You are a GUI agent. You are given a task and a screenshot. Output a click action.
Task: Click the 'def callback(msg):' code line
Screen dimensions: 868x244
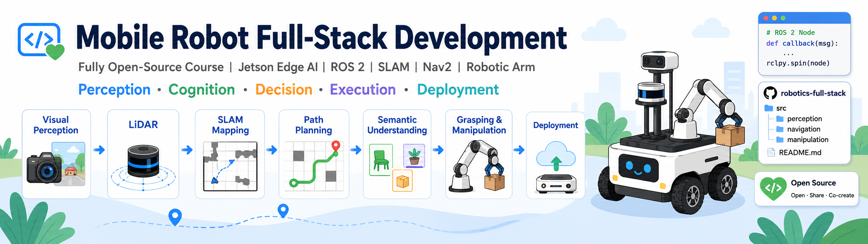pyautogui.click(x=802, y=44)
